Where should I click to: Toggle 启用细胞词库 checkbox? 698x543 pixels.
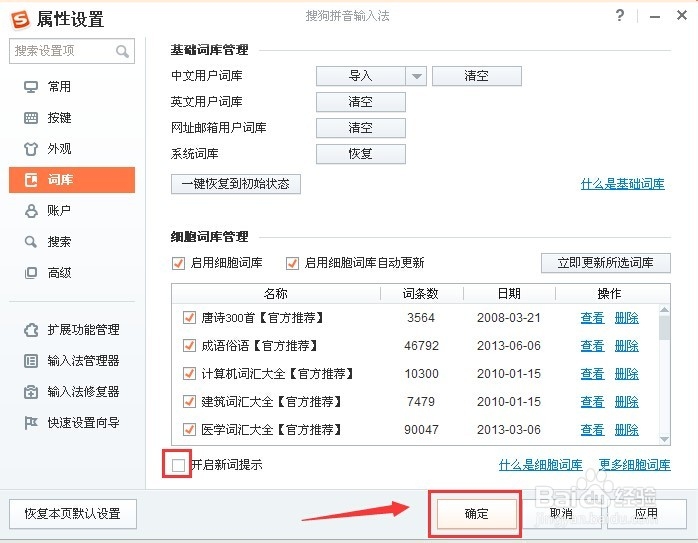[x=178, y=263]
